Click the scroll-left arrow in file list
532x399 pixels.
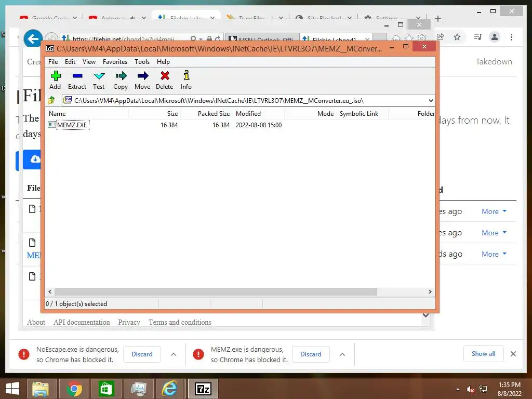pyautogui.click(x=50, y=292)
